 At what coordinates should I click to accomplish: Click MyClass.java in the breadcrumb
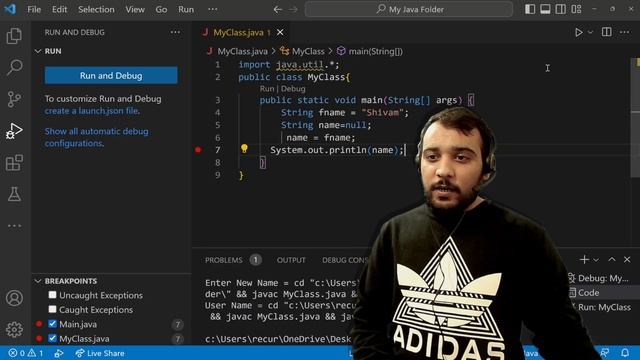242,51
